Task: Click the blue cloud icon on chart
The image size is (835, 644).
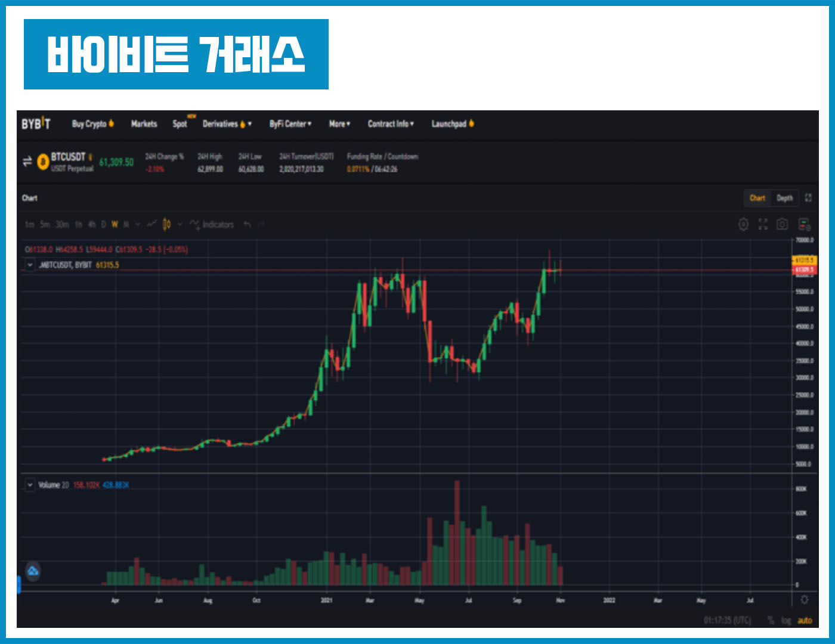Action: click(33, 571)
